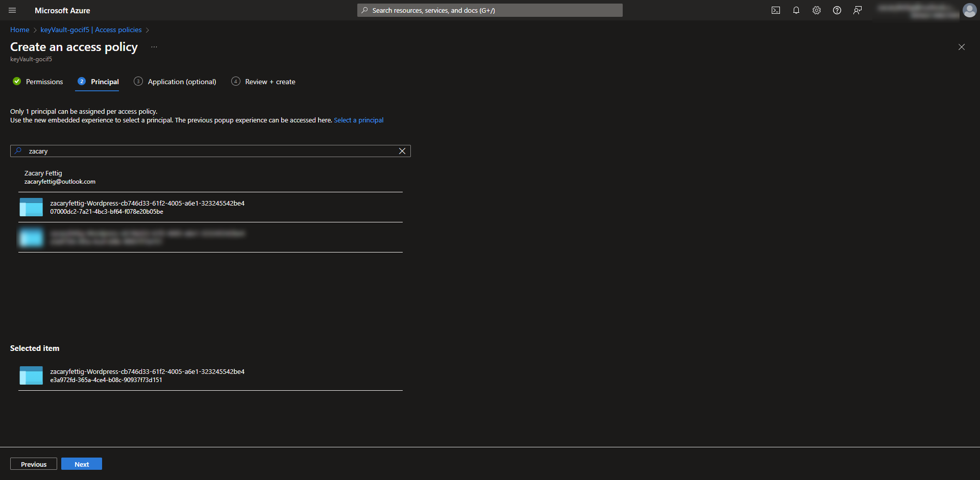Viewport: 980px width, 480px height.
Task: Switch to Application (optional) tab
Action: click(175, 82)
